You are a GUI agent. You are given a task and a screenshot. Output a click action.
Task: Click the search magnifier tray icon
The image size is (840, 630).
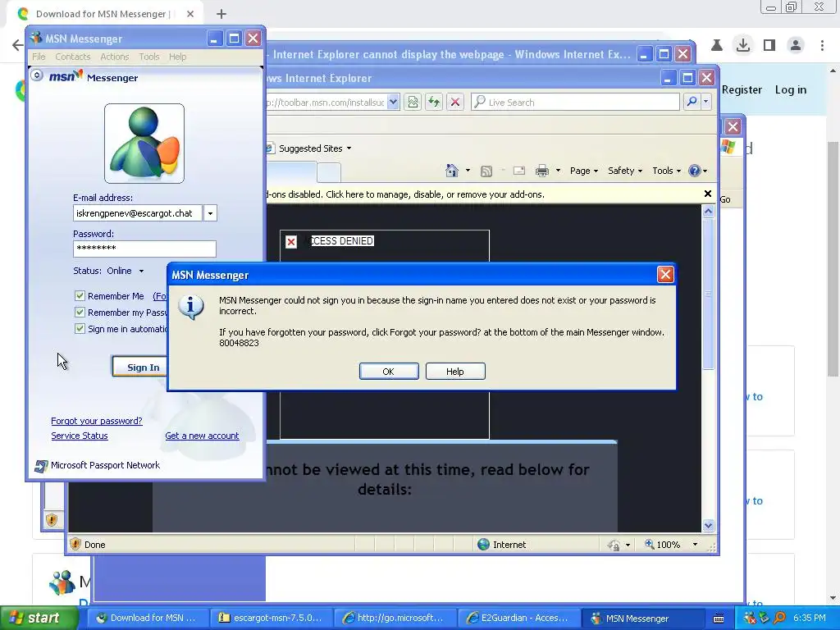coord(779,618)
